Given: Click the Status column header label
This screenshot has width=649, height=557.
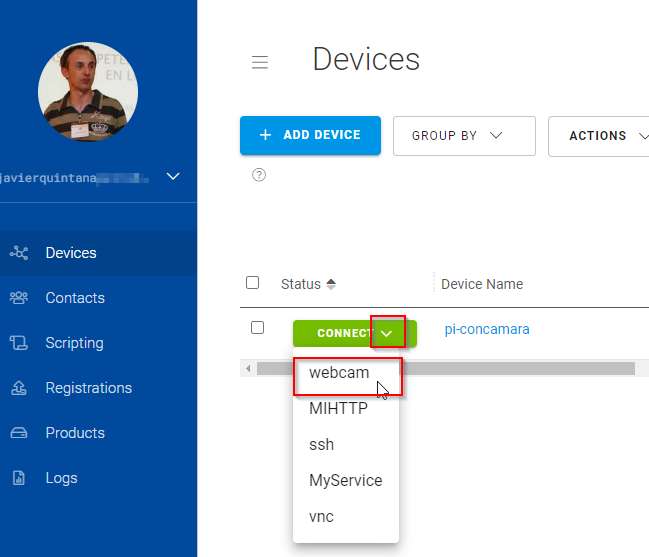Looking at the screenshot, I should [300, 284].
